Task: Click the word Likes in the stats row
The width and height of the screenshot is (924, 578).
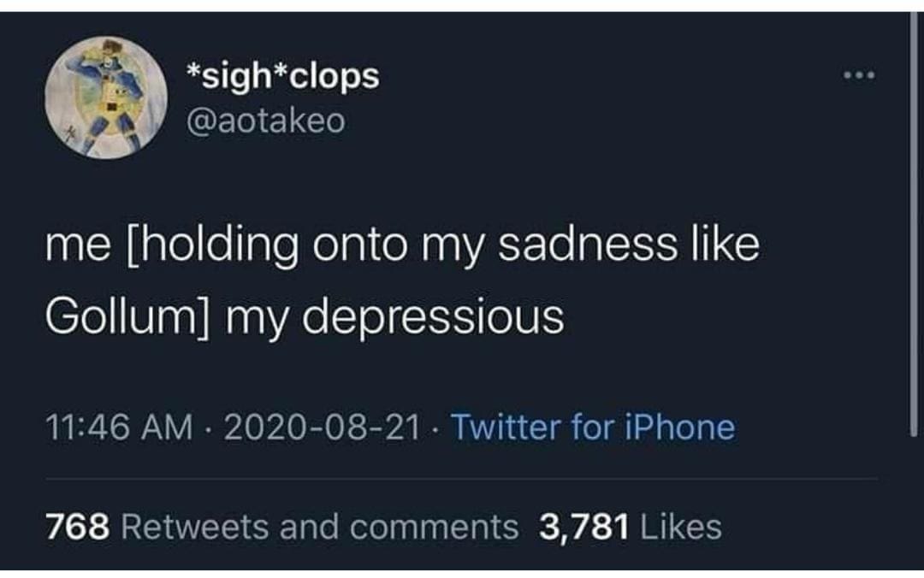Action: [x=681, y=526]
